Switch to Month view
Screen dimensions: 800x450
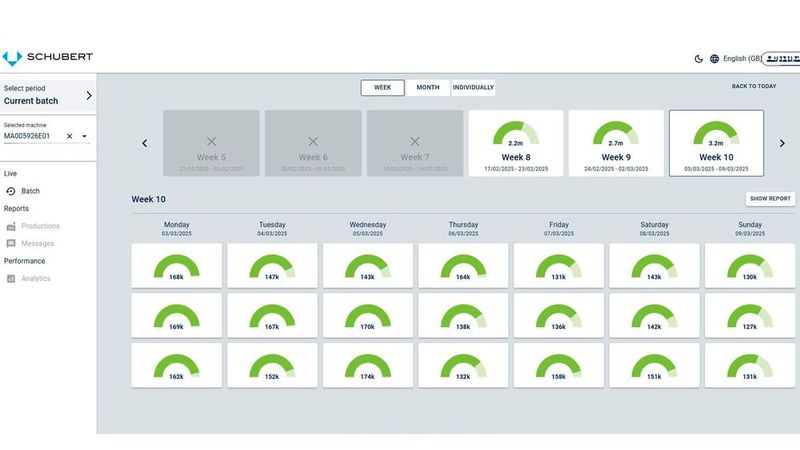click(428, 88)
